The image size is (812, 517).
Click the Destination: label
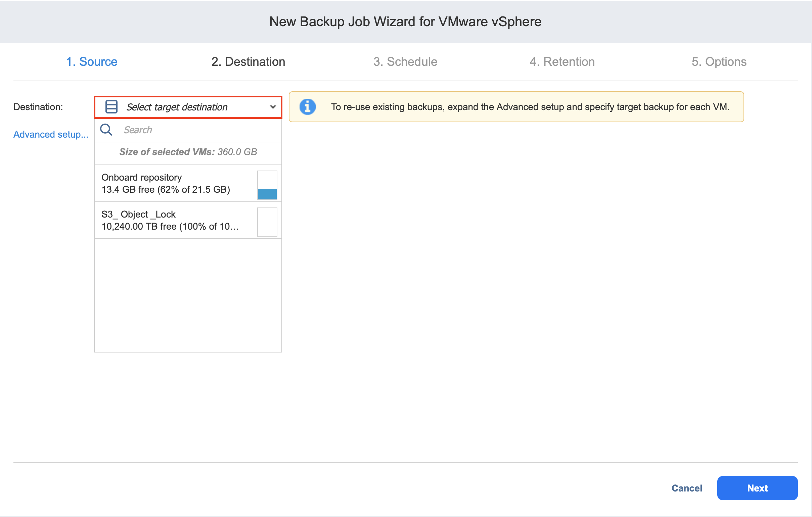point(38,107)
